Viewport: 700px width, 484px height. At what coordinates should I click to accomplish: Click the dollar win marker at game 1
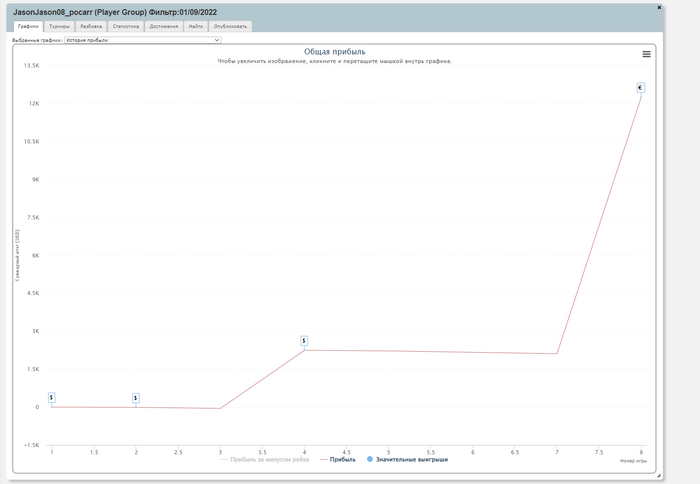pyautogui.click(x=51, y=397)
